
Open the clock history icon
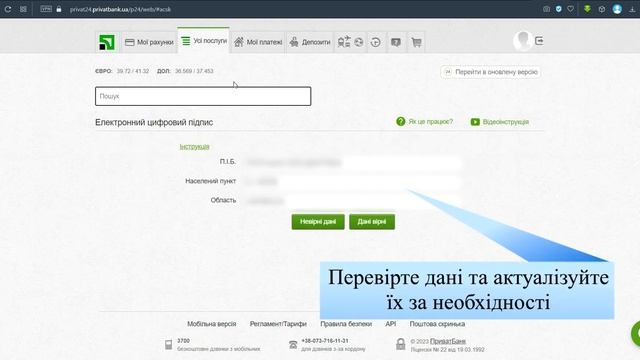[376, 42]
